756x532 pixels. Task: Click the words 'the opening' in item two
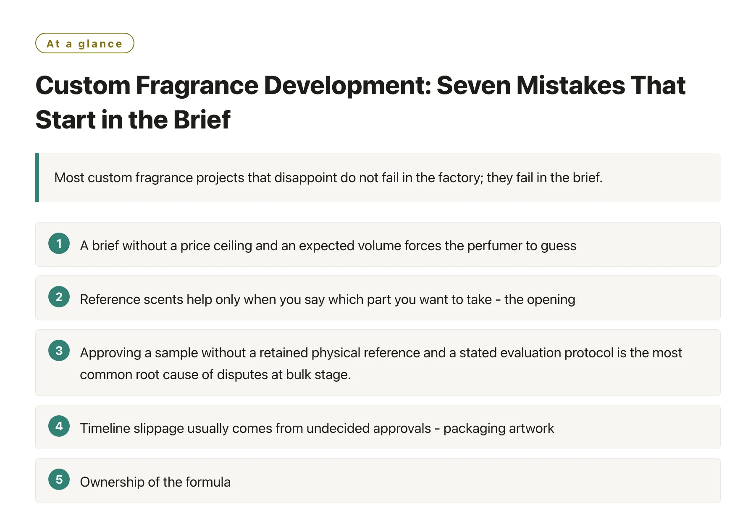pos(540,299)
